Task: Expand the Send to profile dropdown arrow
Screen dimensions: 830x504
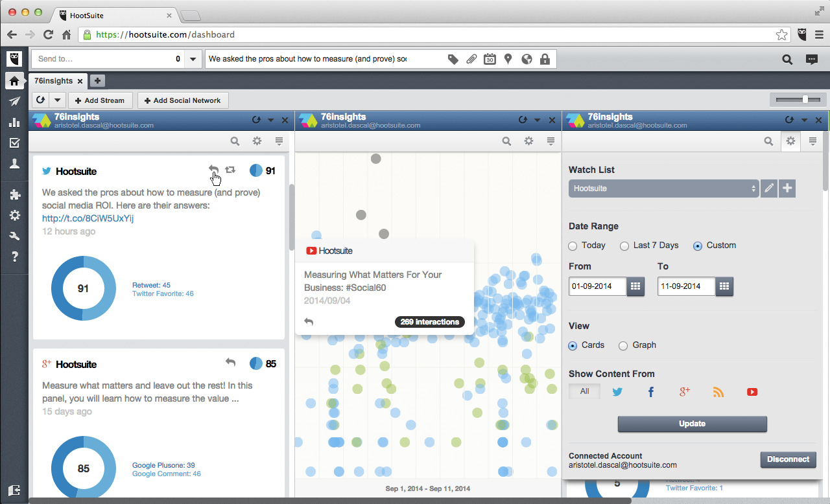Action: coord(193,59)
